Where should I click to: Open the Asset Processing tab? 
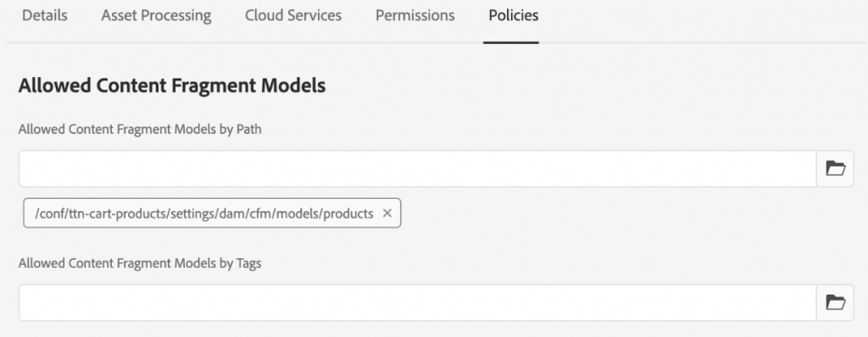[x=156, y=15]
